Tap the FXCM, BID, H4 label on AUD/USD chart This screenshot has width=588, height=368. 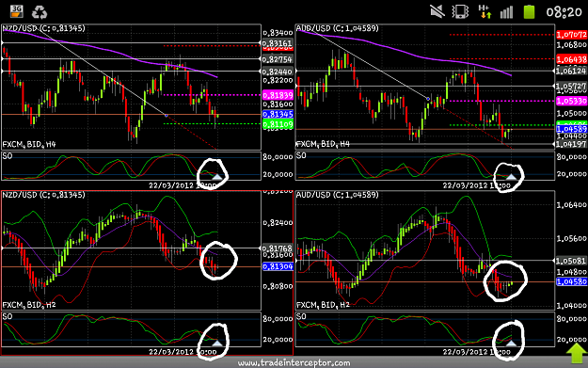pos(323,144)
